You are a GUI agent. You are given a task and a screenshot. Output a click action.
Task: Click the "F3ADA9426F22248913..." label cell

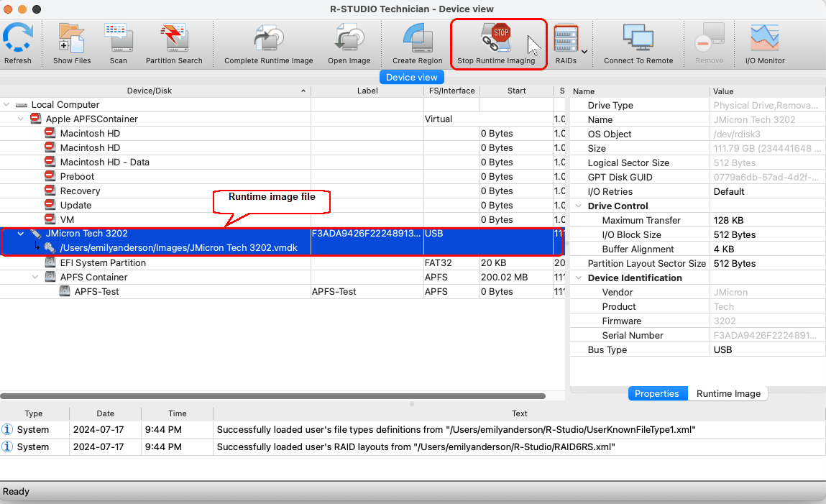pyautogui.click(x=366, y=233)
